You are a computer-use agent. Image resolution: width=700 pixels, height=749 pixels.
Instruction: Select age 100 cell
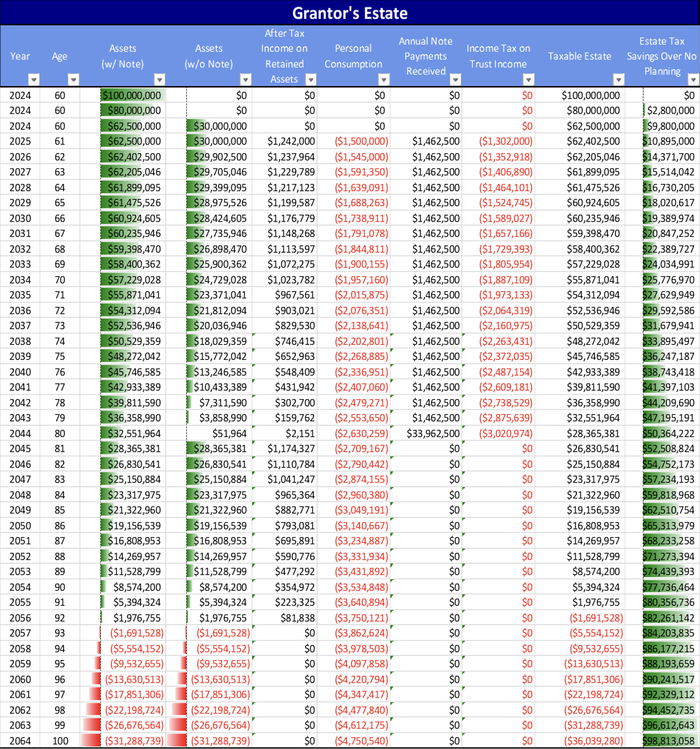click(60, 741)
